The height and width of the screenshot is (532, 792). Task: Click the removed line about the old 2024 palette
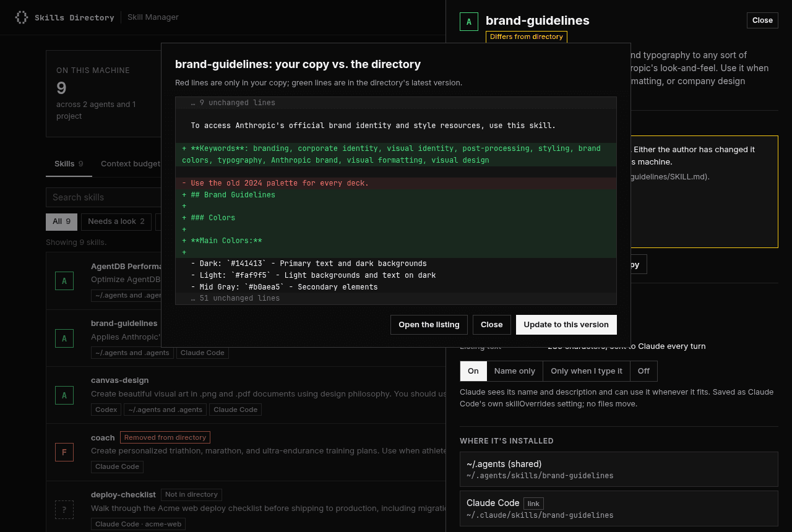[x=396, y=183]
